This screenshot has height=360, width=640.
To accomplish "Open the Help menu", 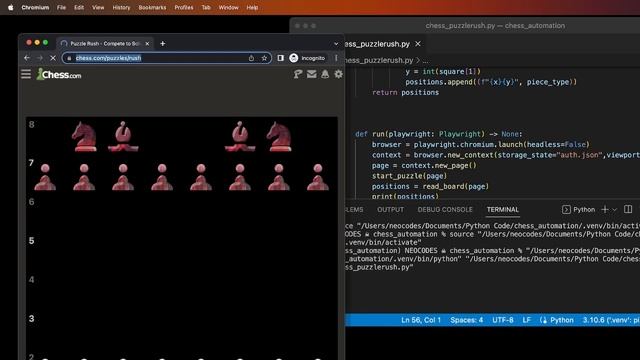I will tap(252, 7).
